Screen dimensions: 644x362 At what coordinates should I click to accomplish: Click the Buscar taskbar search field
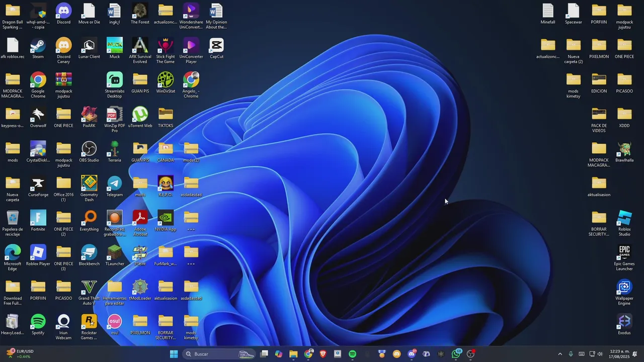[x=218, y=354]
